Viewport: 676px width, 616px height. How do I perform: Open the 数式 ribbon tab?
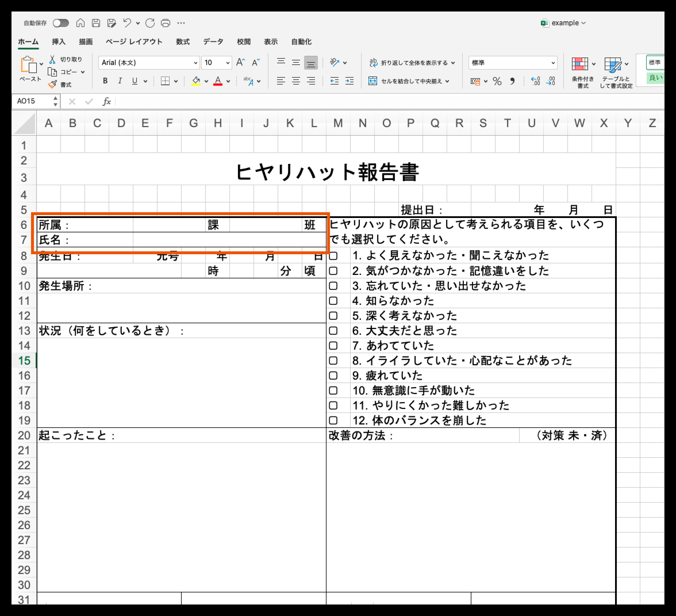183,42
